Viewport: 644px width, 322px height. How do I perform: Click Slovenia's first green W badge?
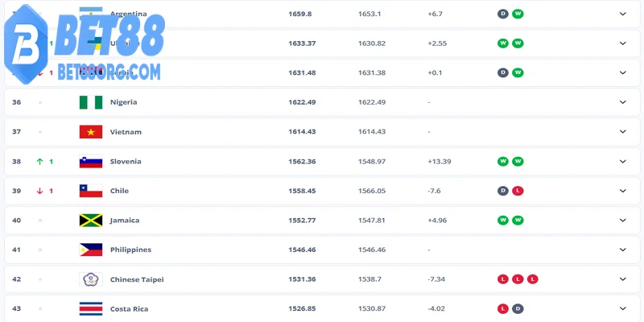coord(502,162)
